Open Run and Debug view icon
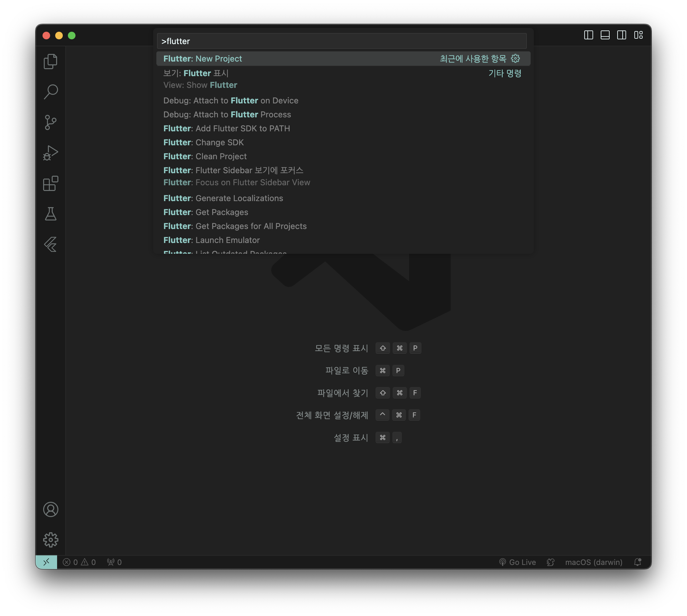687x616 pixels. (x=51, y=153)
